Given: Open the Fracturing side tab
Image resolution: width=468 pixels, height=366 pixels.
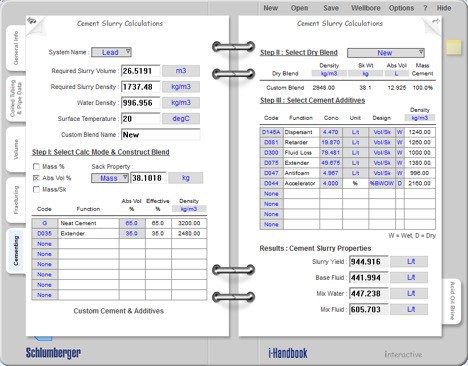Looking at the screenshot, I should click(x=16, y=200).
